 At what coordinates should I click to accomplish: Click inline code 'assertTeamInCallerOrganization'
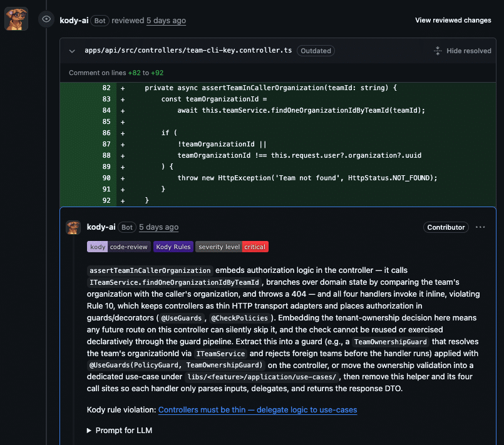(150, 270)
